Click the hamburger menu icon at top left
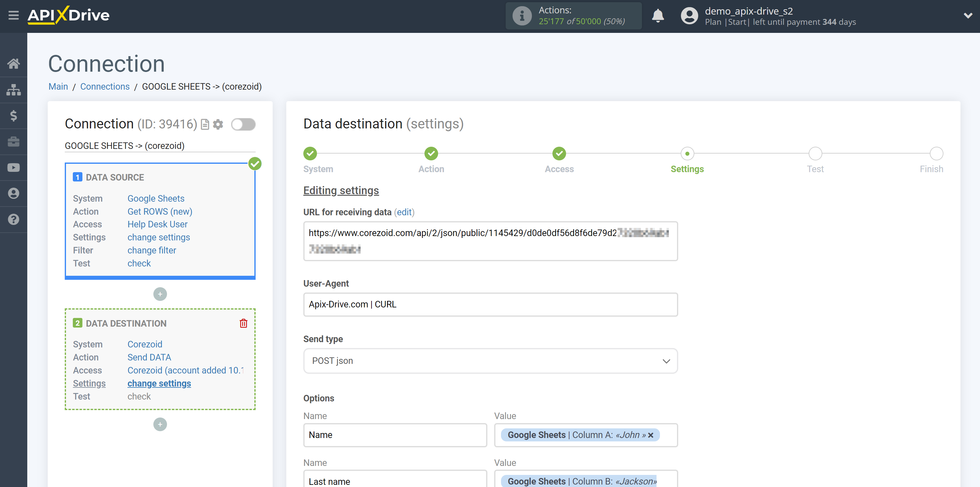 click(12, 15)
